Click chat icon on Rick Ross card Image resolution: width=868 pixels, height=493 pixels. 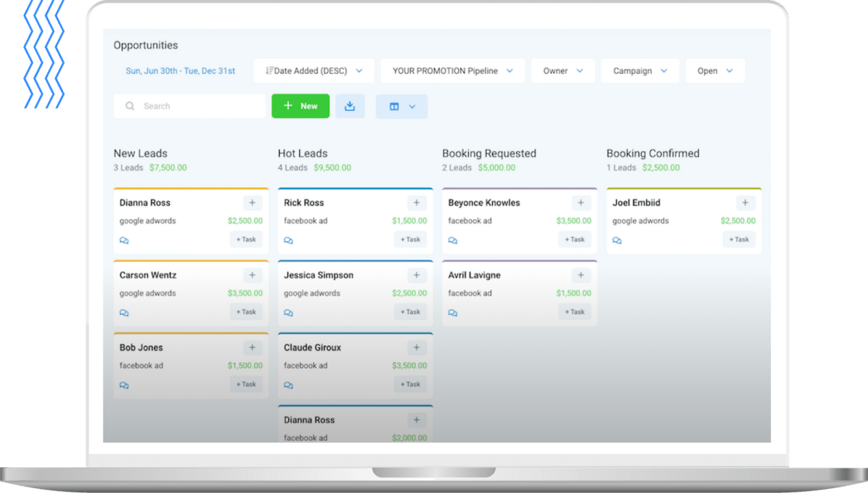pyautogui.click(x=288, y=240)
